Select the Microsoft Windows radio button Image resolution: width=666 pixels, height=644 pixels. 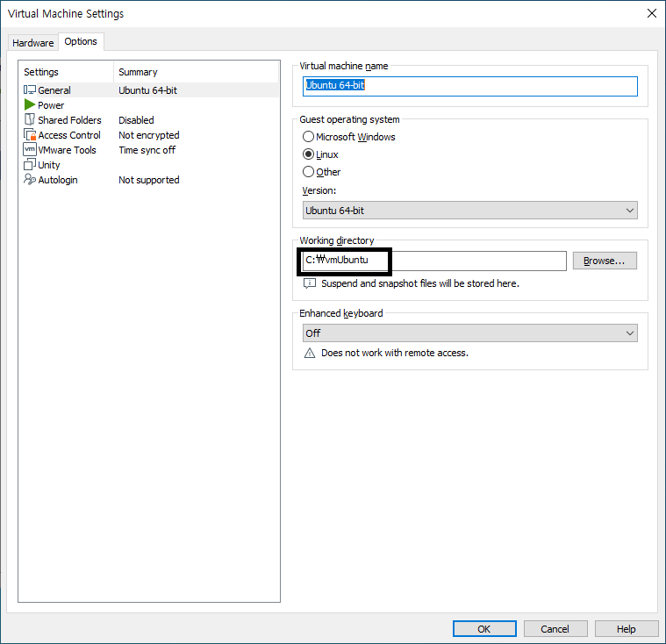pos(308,137)
